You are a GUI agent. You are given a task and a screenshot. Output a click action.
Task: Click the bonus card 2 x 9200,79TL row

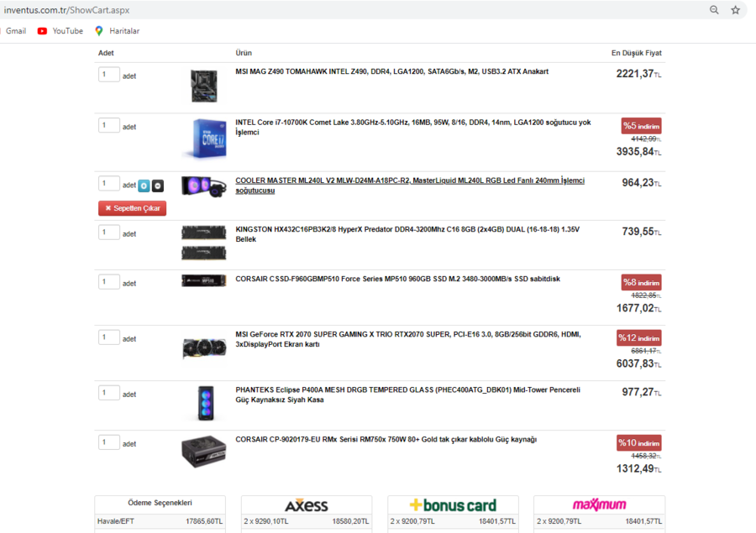point(453,521)
